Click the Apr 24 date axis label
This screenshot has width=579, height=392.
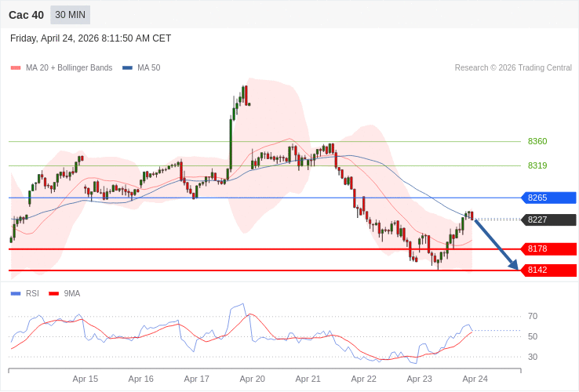[475, 379]
